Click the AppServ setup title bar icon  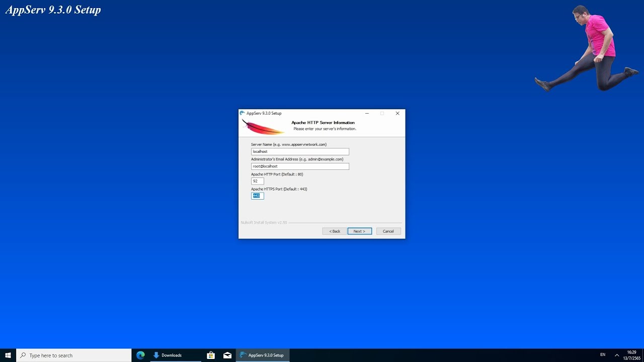tap(243, 113)
